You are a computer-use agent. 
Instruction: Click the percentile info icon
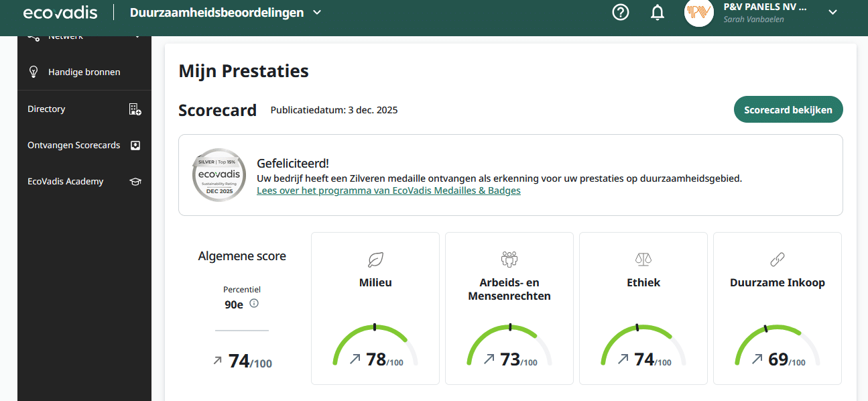(254, 304)
